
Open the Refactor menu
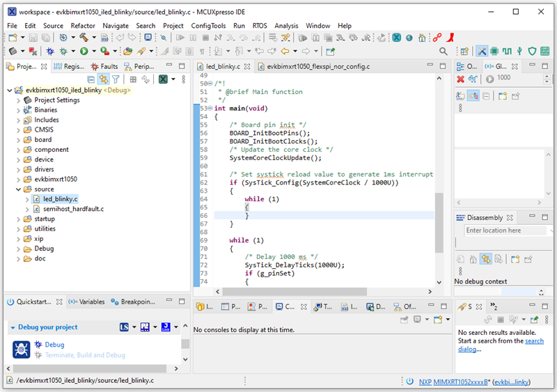(83, 26)
